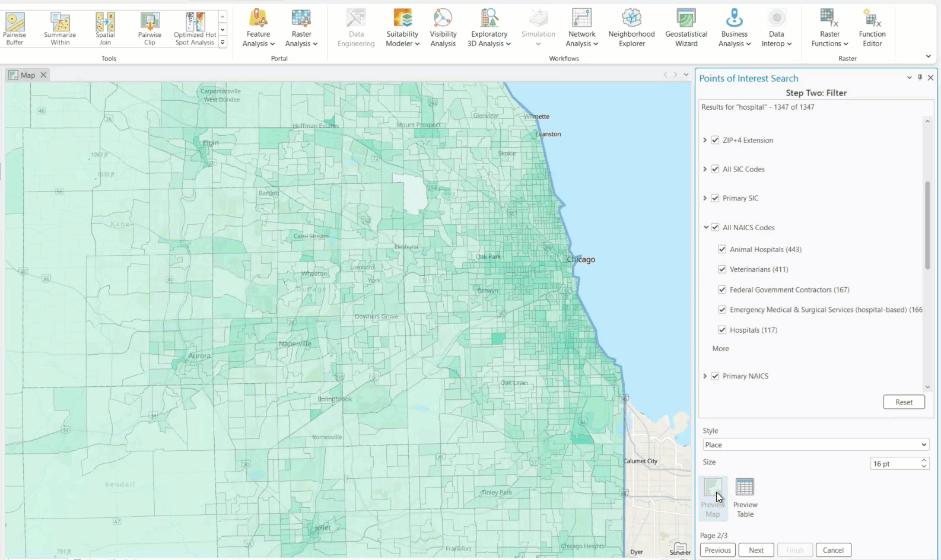The image size is (941, 560).
Task: Go to the Previous page
Action: tap(718, 550)
